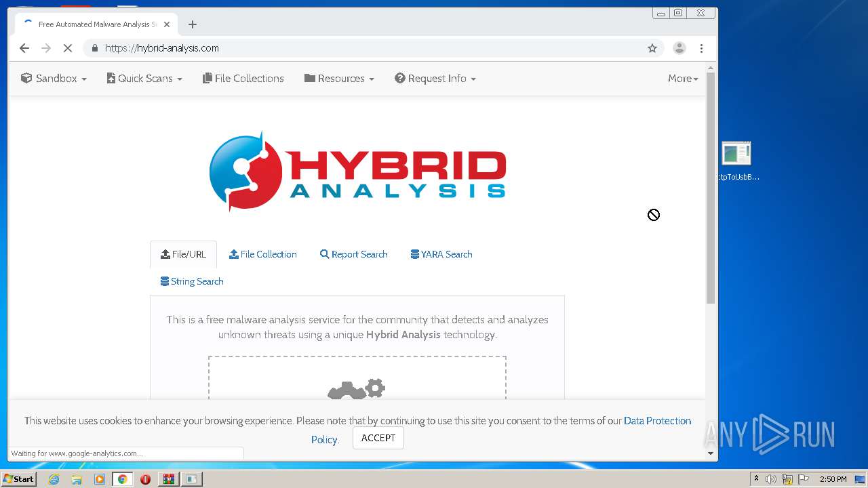Click the page vertical scrollbar thumb

pyautogui.click(x=711, y=187)
